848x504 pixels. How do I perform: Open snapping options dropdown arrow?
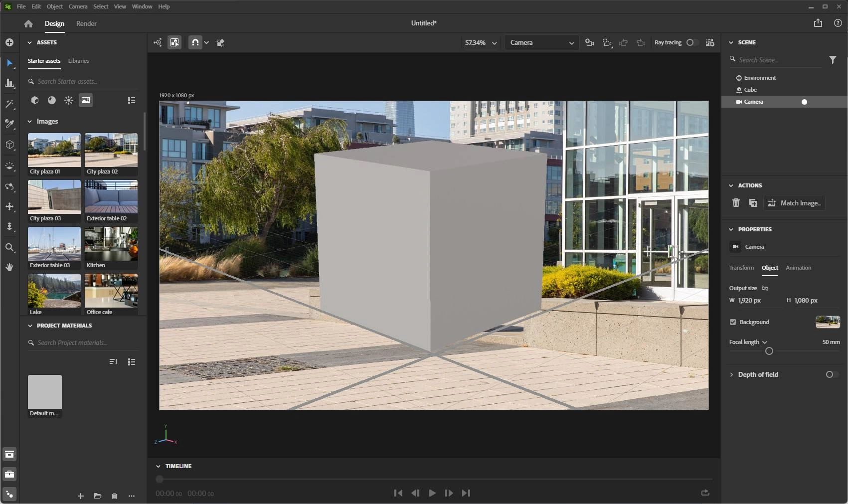[x=206, y=42]
